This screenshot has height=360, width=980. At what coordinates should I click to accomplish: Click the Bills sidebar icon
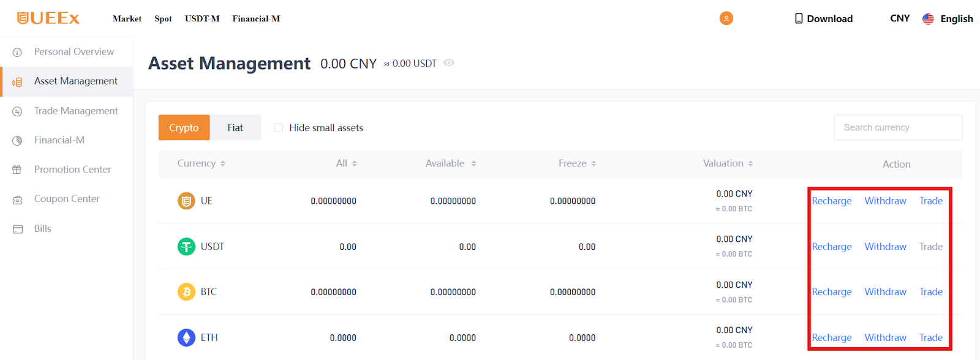pyautogui.click(x=18, y=229)
